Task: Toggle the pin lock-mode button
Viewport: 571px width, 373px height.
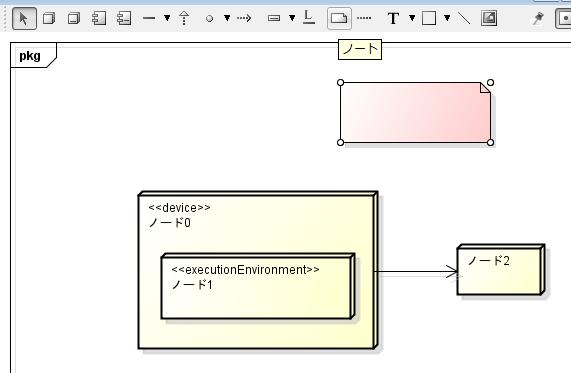Action: click(538, 18)
